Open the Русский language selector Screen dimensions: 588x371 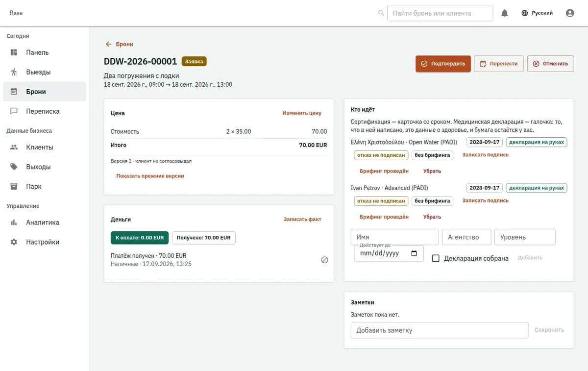click(537, 13)
